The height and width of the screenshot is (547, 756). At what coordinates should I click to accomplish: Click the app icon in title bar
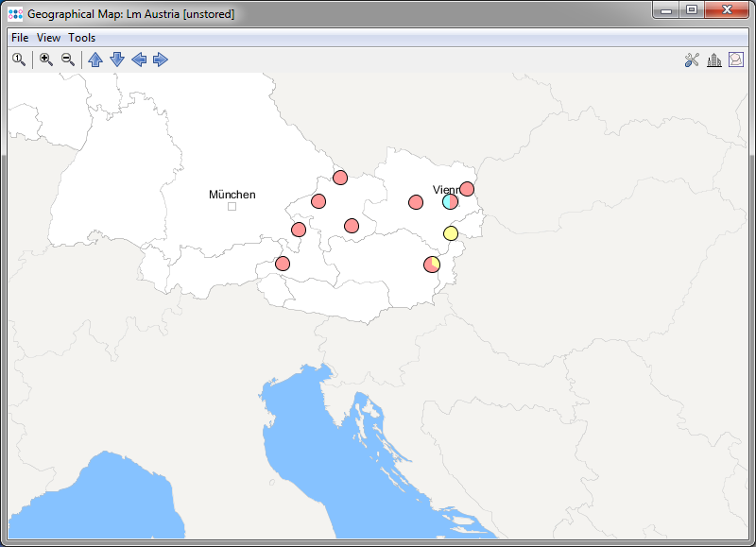coord(15,14)
